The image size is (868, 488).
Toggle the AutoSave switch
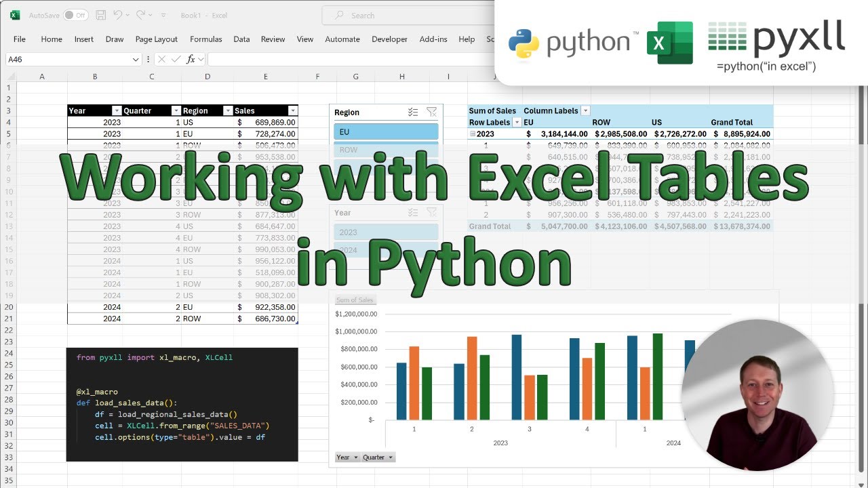(75, 15)
